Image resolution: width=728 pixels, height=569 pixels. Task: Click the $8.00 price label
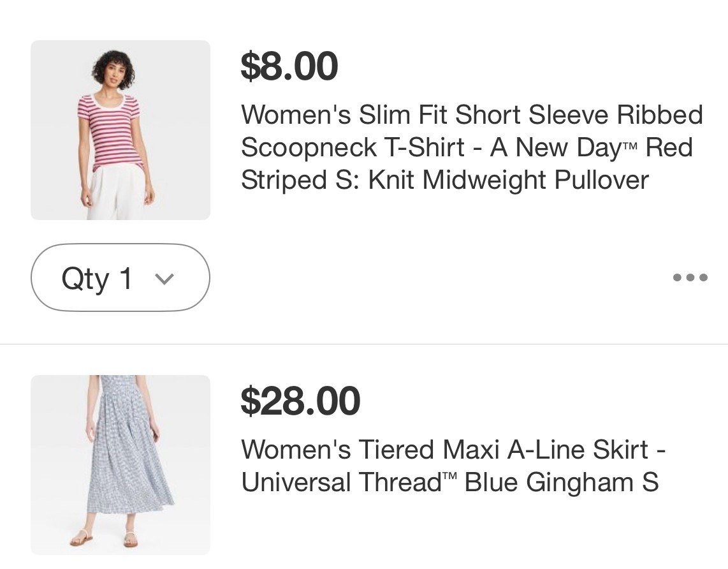[289, 66]
